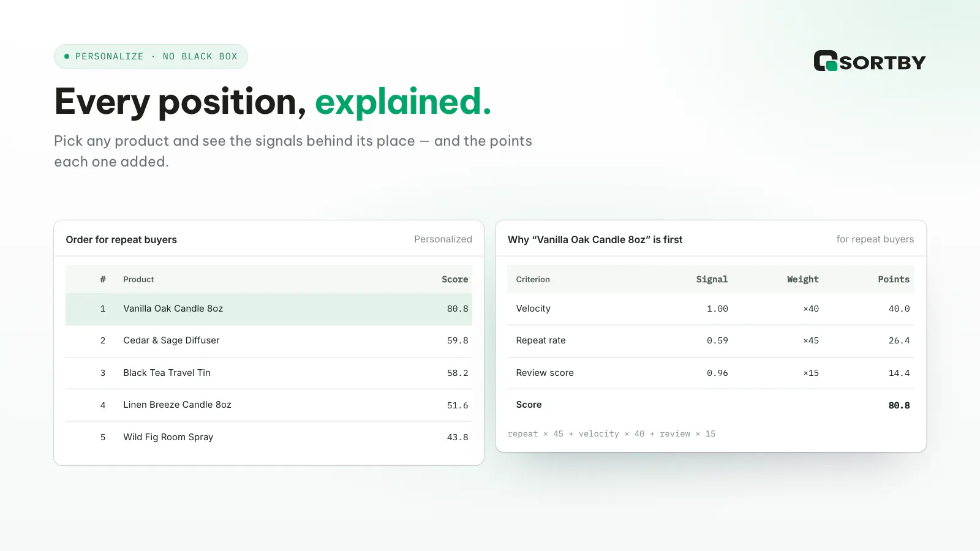980x551 pixels.
Task: Click the Every position, explained headline
Action: pos(273,102)
